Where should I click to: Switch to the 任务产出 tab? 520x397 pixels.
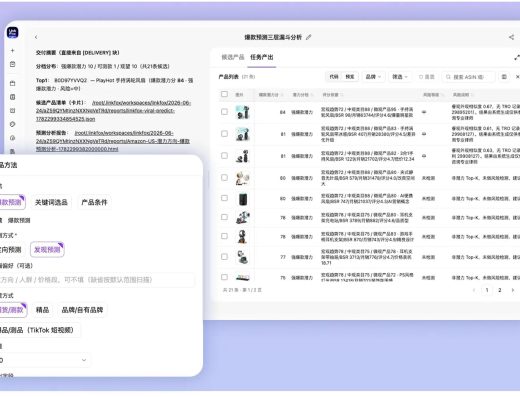[262, 57]
